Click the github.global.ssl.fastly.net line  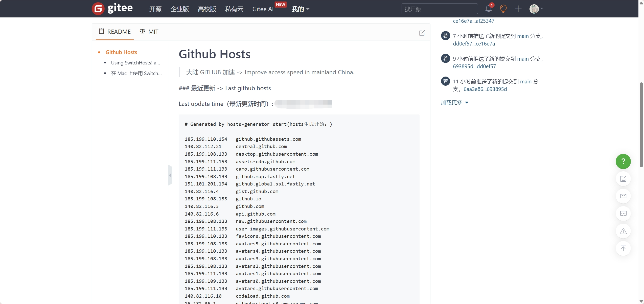click(250, 184)
